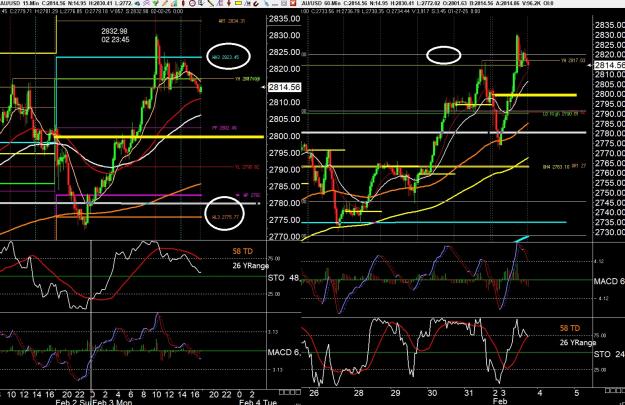
Task: Select the red down-arrow marker tool
Action: pos(229,3)
